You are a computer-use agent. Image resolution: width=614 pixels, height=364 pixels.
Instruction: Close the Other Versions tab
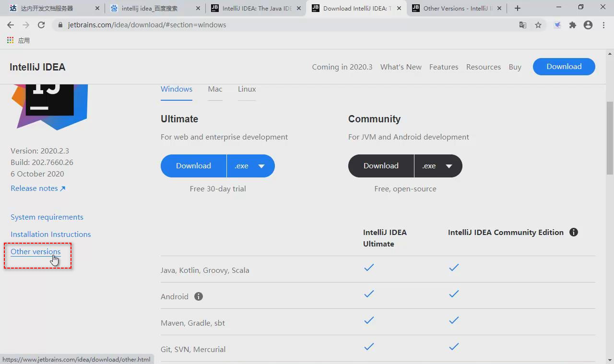500,8
